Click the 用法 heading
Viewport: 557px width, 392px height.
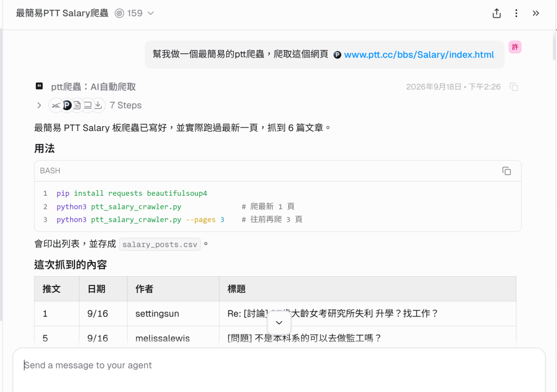(x=45, y=148)
